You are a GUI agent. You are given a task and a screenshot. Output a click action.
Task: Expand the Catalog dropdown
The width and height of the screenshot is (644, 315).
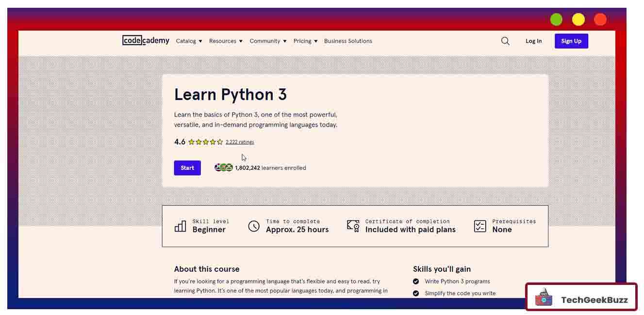[x=189, y=41]
